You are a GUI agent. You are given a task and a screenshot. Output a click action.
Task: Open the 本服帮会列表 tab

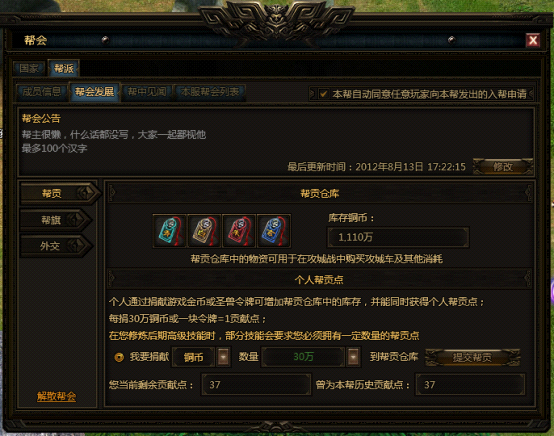pos(210,92)
